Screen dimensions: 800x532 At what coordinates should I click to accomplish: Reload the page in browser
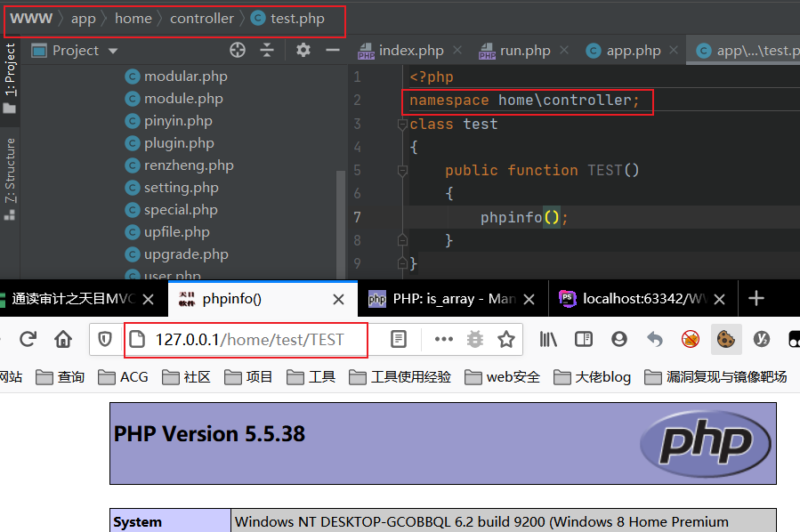point(28,339)
